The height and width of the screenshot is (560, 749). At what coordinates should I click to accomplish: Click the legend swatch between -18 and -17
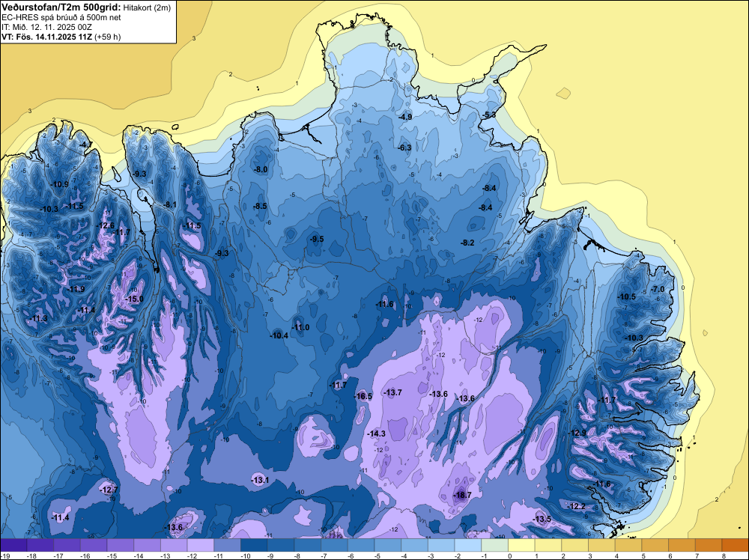coord(40,545)
